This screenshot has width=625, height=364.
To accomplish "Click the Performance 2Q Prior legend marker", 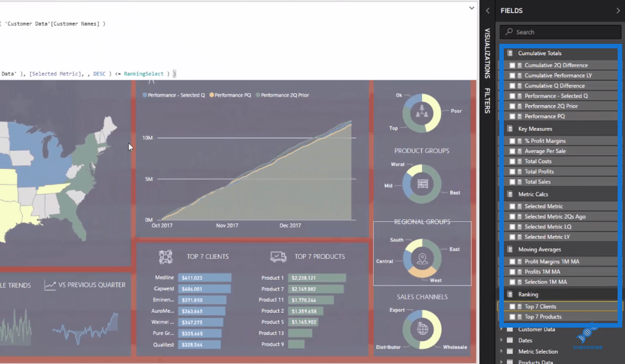I will [x=258, y=95].
